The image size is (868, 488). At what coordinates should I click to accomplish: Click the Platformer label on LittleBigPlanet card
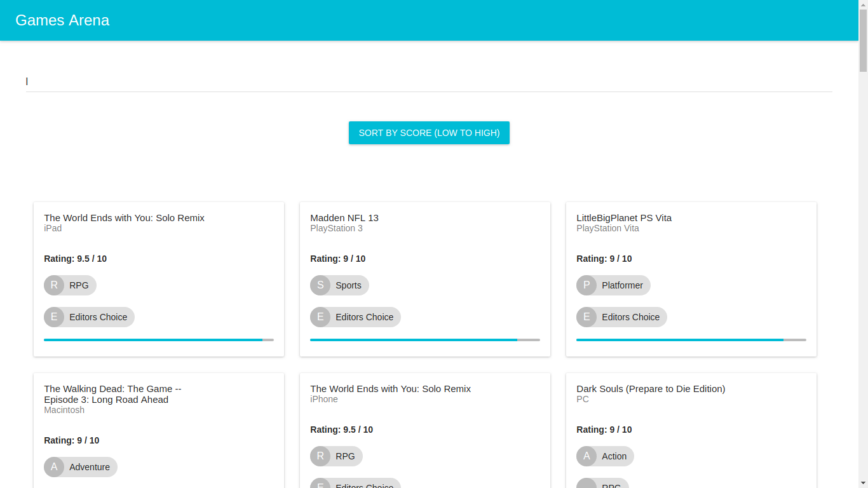(623, 285)
